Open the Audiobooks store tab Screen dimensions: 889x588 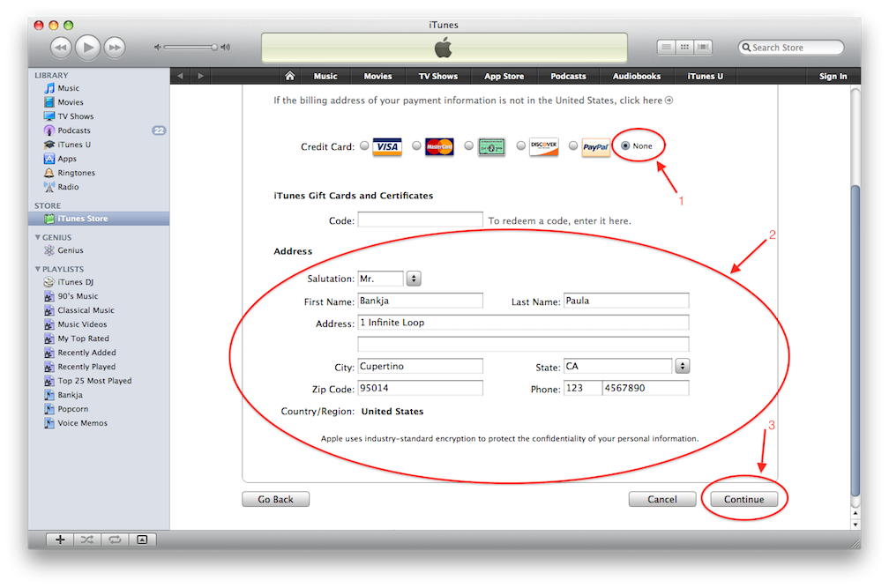[636, 76]
